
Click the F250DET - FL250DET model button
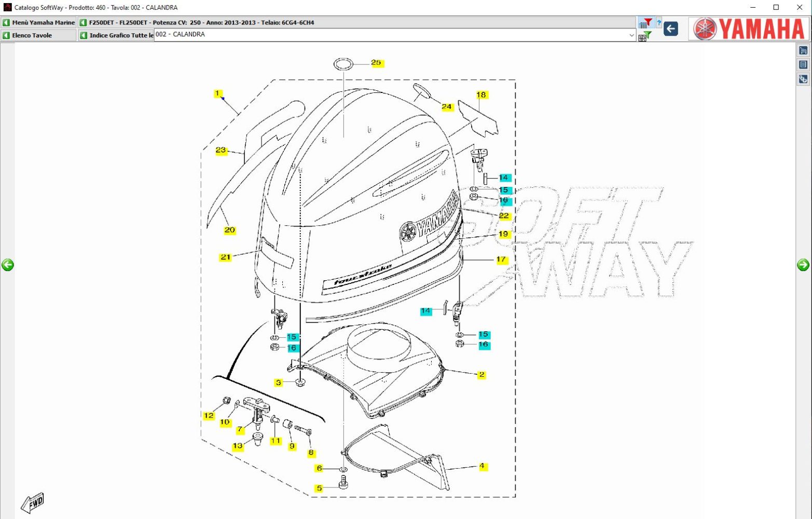[x=357, y=23]
